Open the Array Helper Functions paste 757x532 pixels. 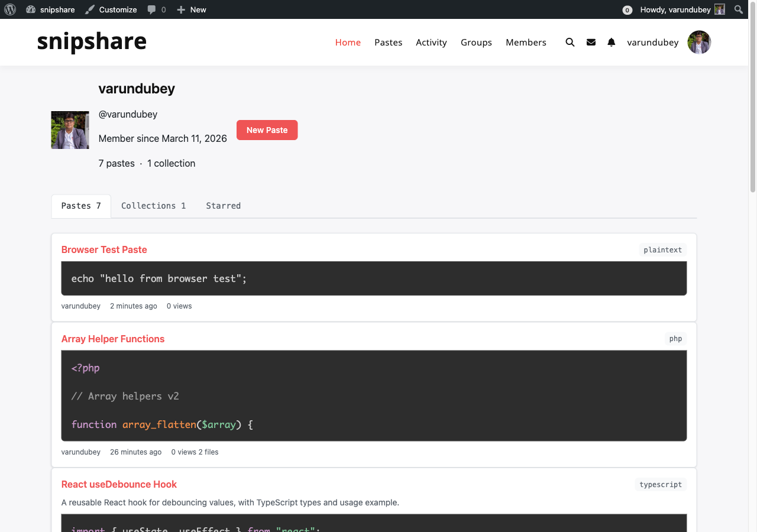pos(113,339)
